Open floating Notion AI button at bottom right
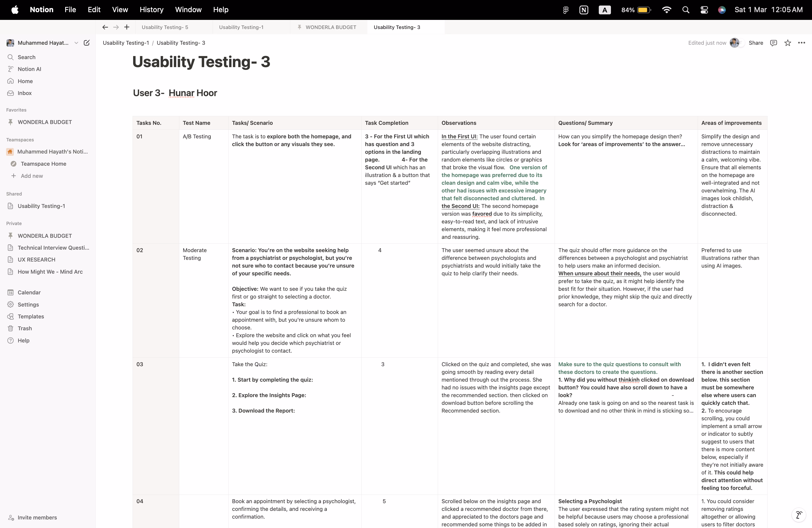The width and height of the screenshot is (812, 528). [x=798, y=515]
